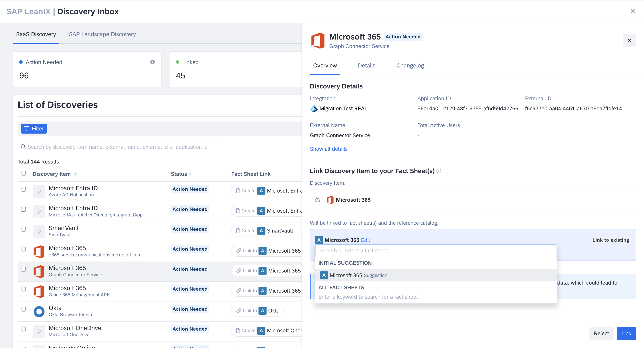
Task: Click the A application badge before Microsoft 365 Edit
Action: 319,240
